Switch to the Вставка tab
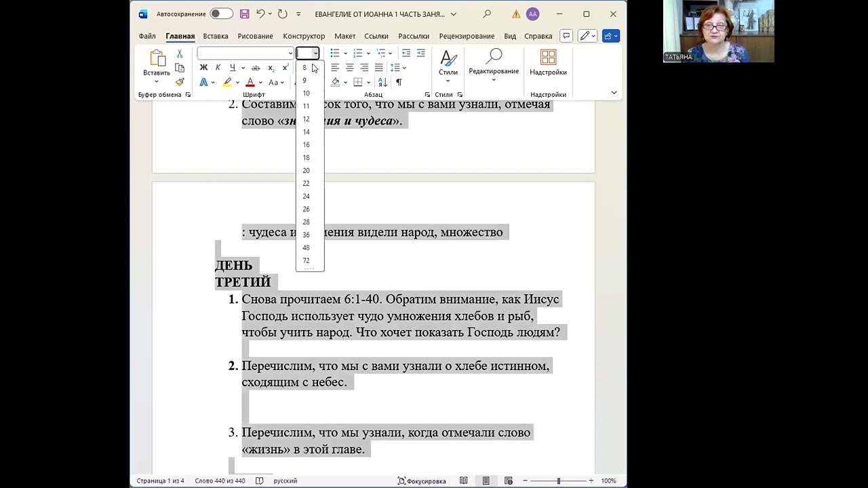868x488 pixels. point(216,36)
